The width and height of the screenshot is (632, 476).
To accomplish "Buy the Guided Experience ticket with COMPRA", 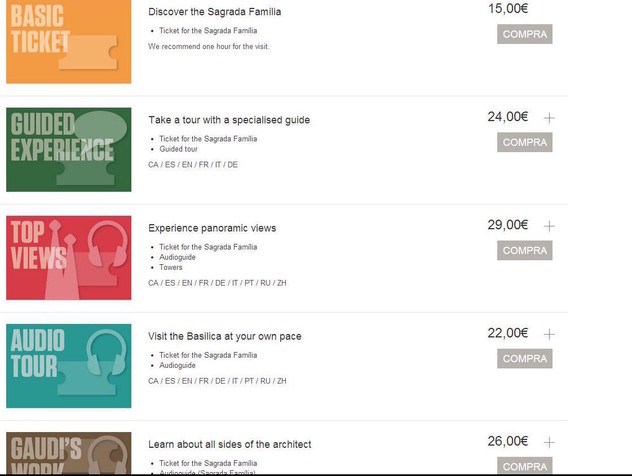I will [x=524, y=142].
